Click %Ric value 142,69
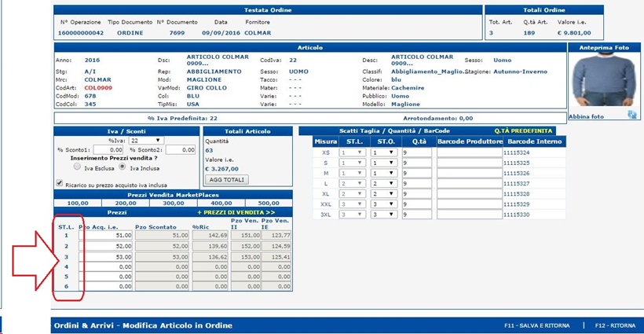This screenshot has height=334, width=644. click(x=210, y=236)
